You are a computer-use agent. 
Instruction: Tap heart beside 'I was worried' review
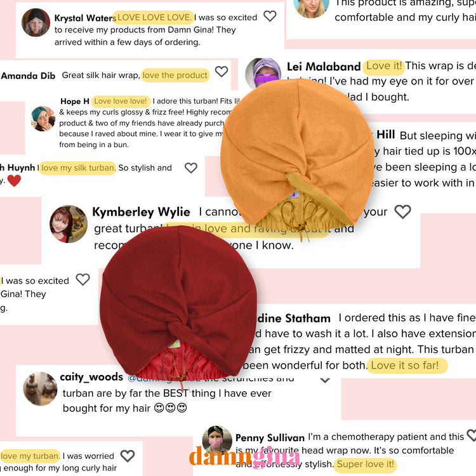128,456
